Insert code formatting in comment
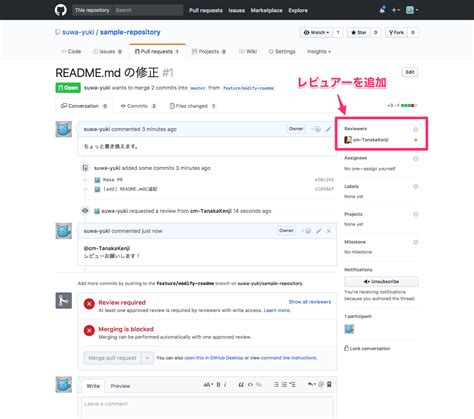 [x=250, y=384]
